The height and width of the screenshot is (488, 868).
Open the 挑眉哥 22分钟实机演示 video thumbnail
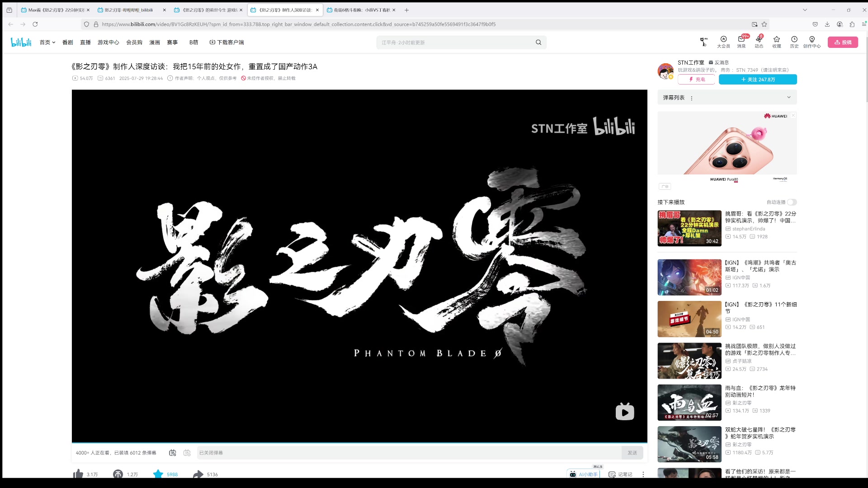[689, 228]
